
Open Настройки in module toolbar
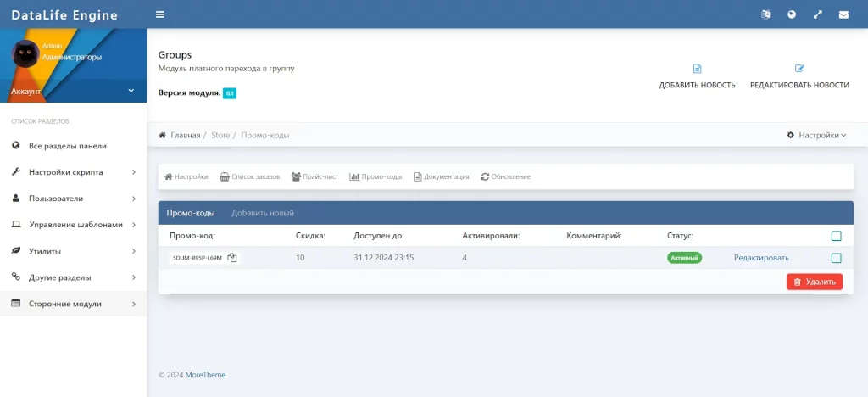point(186,176)
